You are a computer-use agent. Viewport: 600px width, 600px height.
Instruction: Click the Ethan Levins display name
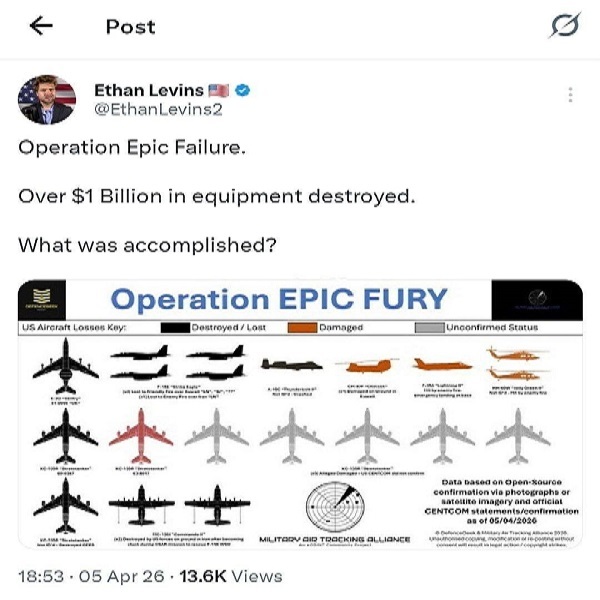(148, 91)
